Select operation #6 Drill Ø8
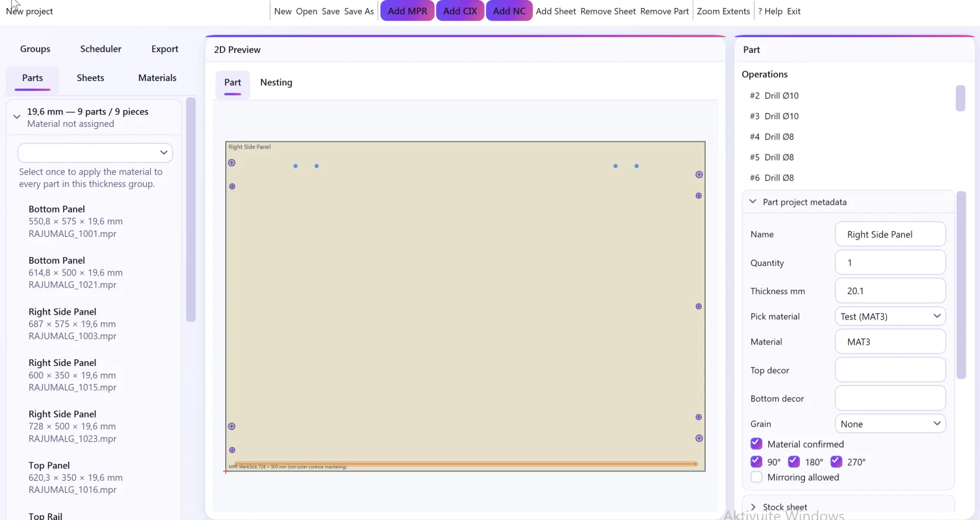 click(x=771, y=178)
